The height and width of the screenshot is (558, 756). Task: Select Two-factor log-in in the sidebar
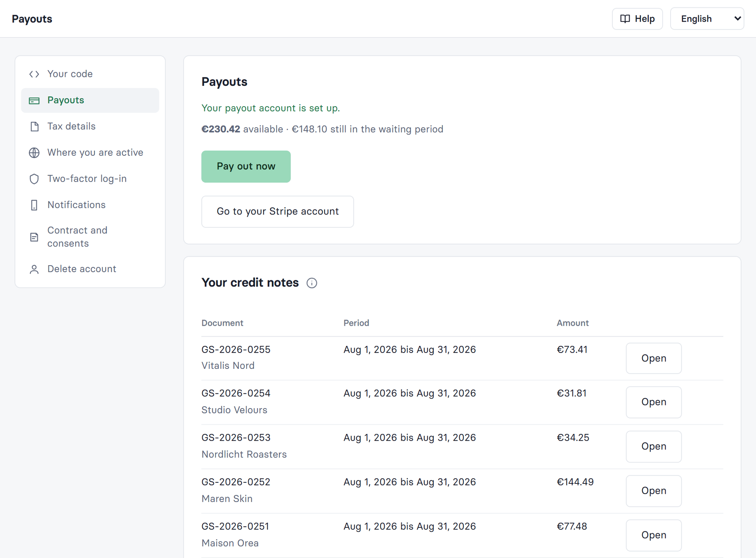coord(90,179)
